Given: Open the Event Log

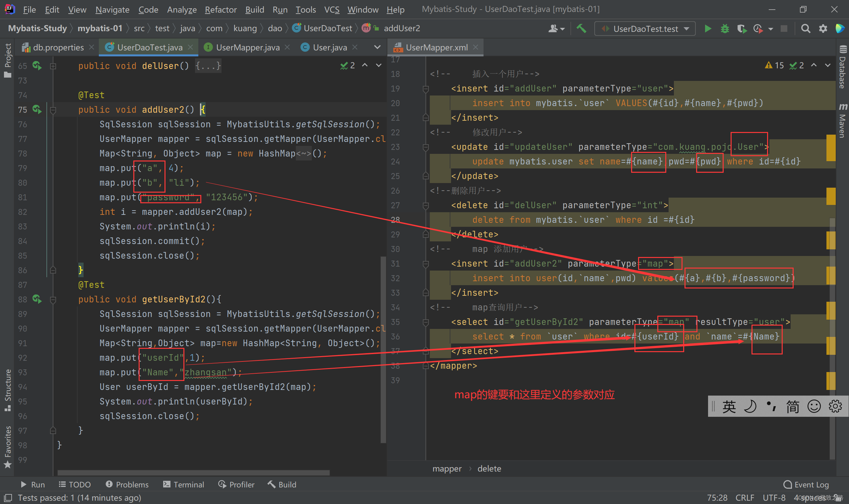Looking at the screenshot, I should (806, 484).
